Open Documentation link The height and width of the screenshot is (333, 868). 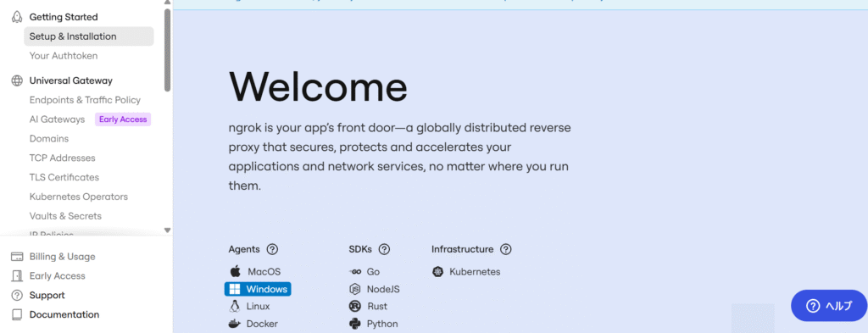point(64,314)
